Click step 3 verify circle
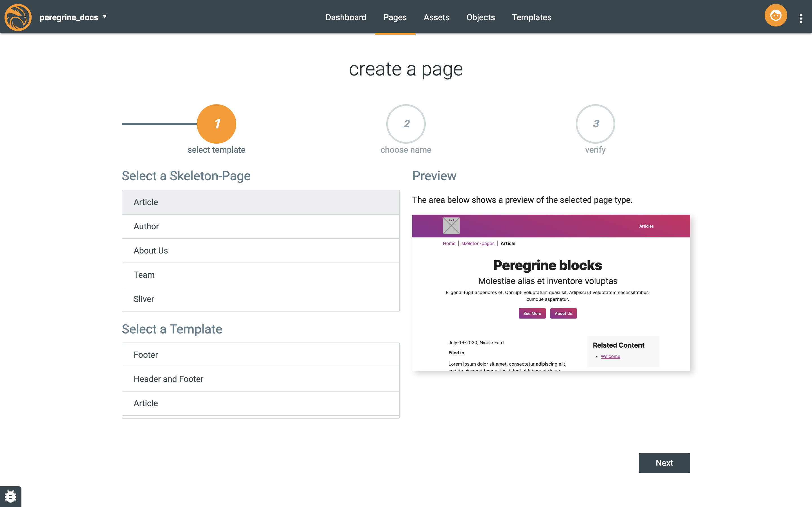Viewport: 812px width, 507px height. coord(595,124)
